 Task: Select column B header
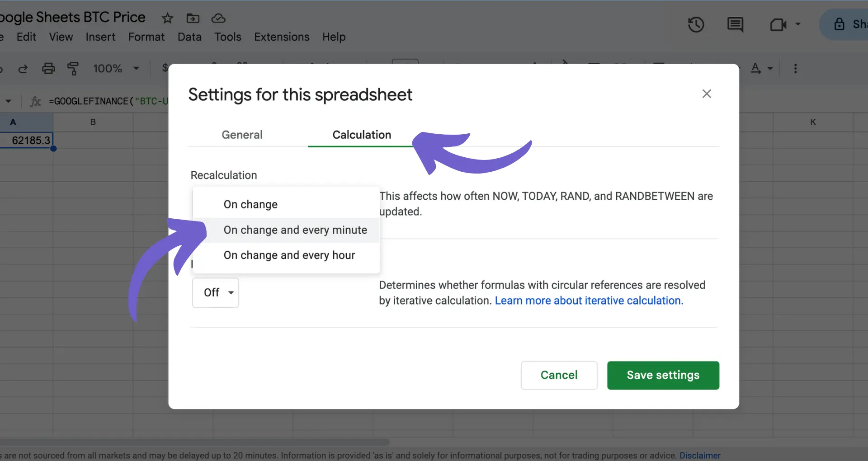93,122
